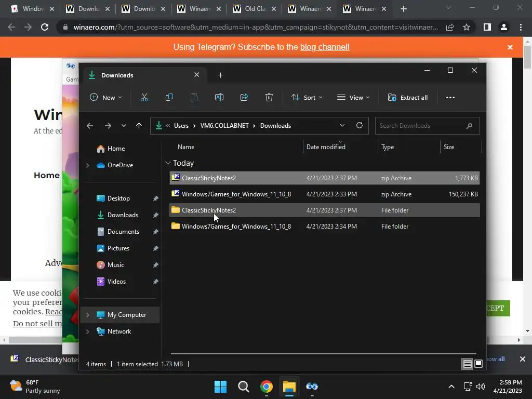Open the blog channel link in banner
Image resolution: width=532 pixels, height=399 pixels.
pyautogui.click(x=325, y=47)
